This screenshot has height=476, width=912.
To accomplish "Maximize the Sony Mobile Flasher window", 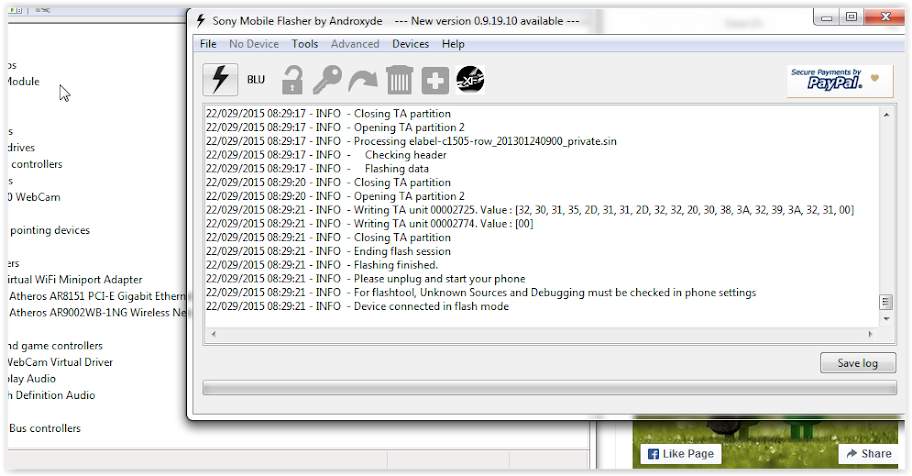I will coord(852,17).
